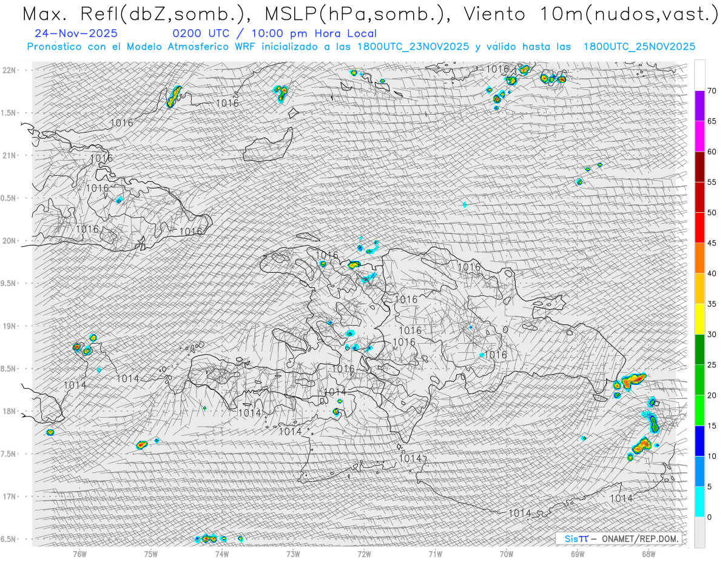Click the magenta 60–65 dBZ color band

click(699, 136)
